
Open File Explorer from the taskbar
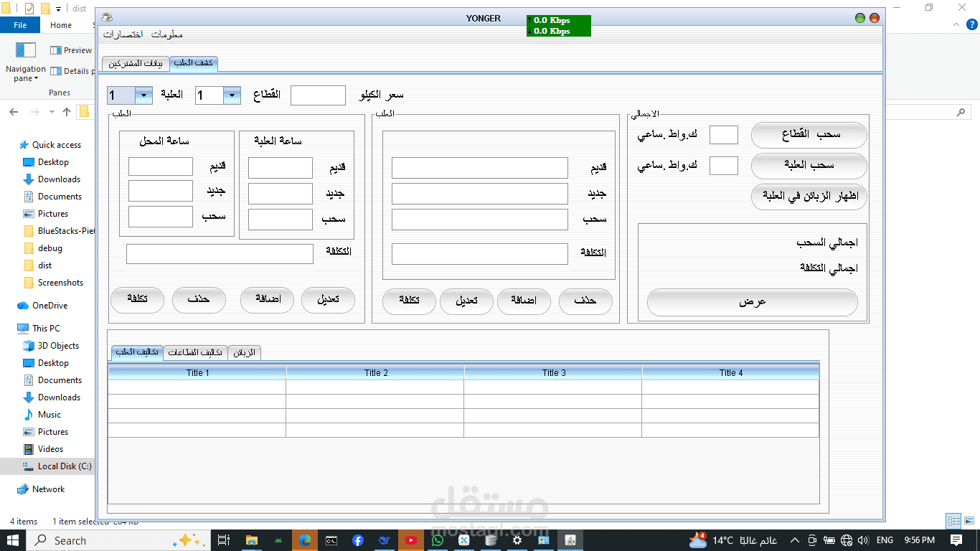(x=252, y=540)
